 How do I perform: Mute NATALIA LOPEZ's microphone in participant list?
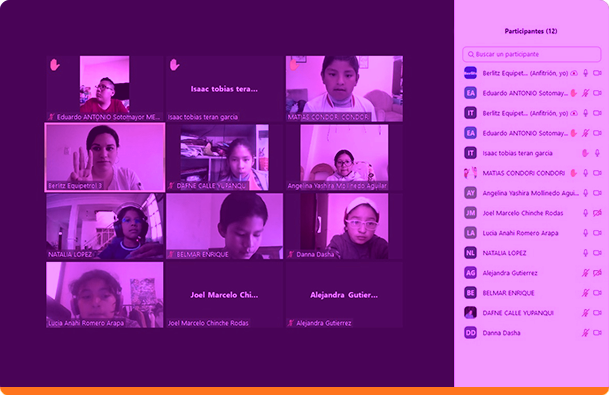coord(585,253)
